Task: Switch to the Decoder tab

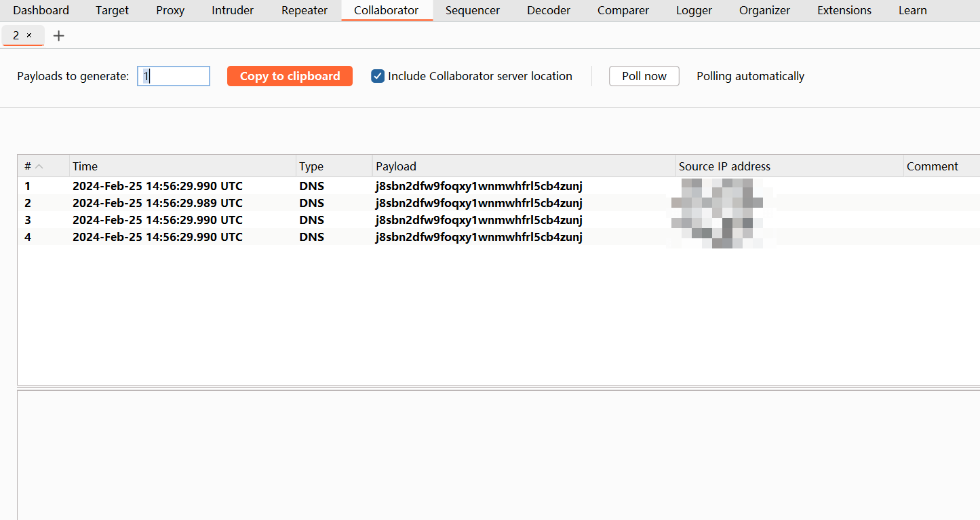Action: coord(549,10)
